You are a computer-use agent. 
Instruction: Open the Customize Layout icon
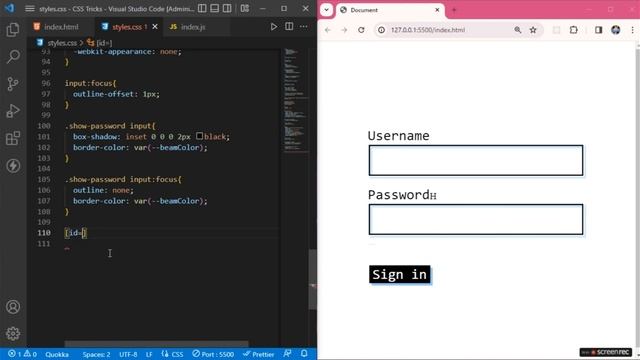[245, 8]
